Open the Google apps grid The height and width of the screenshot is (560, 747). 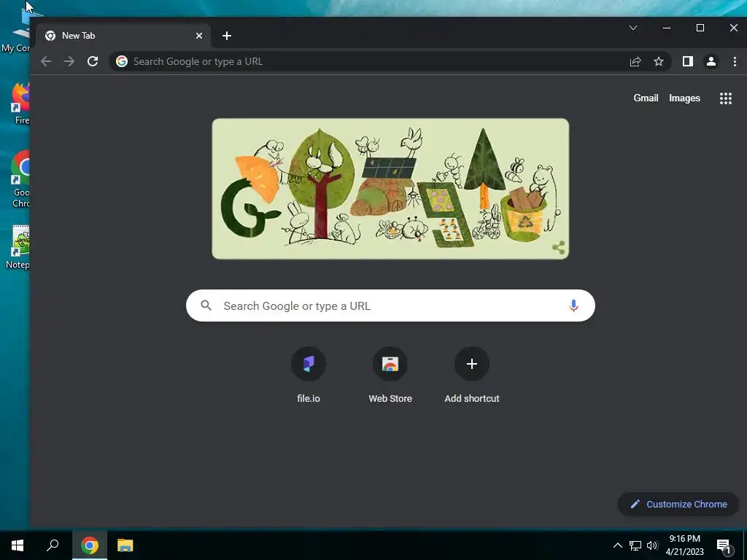pyautogui.click(x=726, y=98)
